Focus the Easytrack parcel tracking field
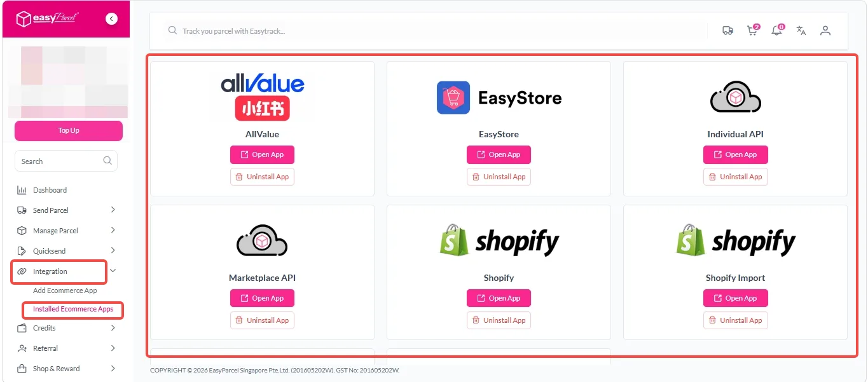Image resolution: width=868 pixels, height=382 pixels. pos(436,31)
